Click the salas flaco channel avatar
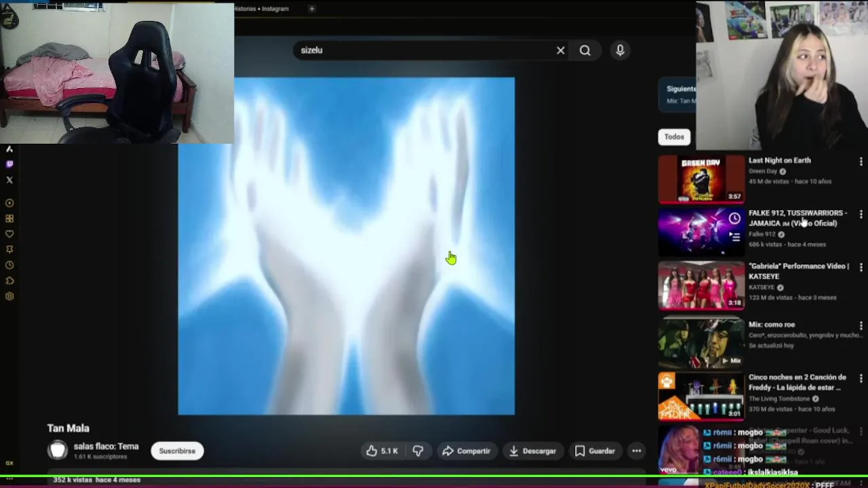This screenshot has width=868, height=488. point(58,451)
